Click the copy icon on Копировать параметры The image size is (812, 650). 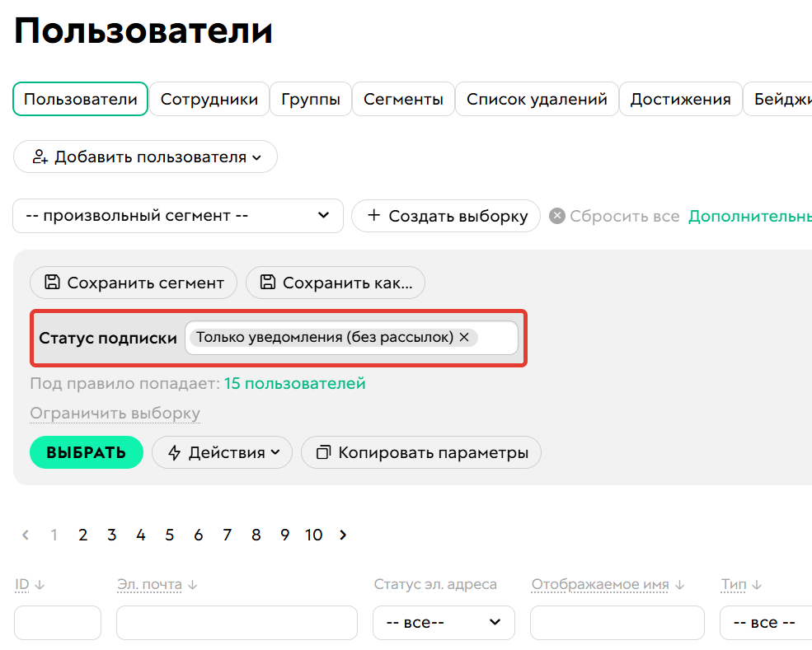click(x=322, y=451)
